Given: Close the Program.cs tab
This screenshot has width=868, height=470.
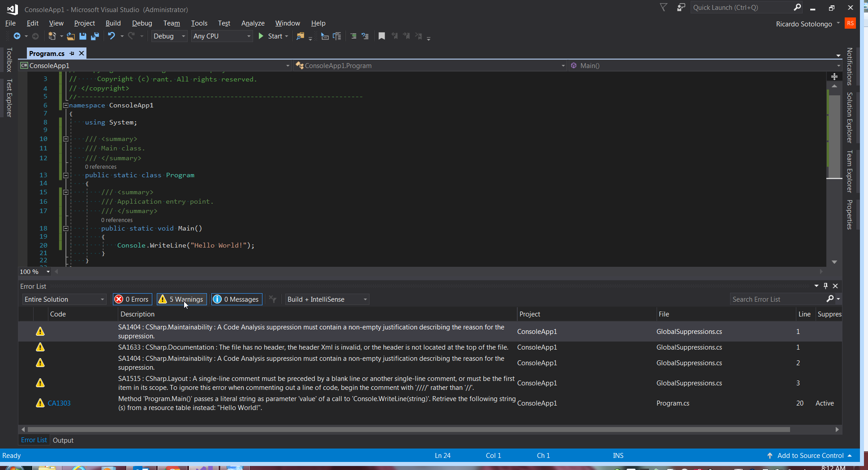Looking at the screenshot, I should click(82, 53).
